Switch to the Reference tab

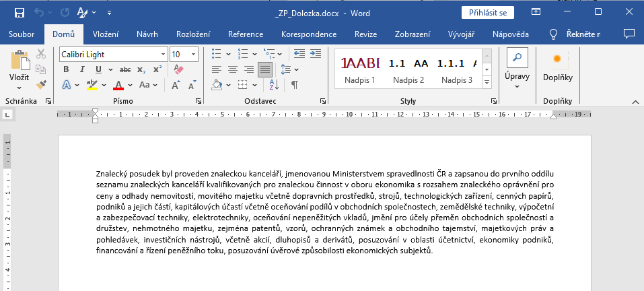tap(246, 34)
